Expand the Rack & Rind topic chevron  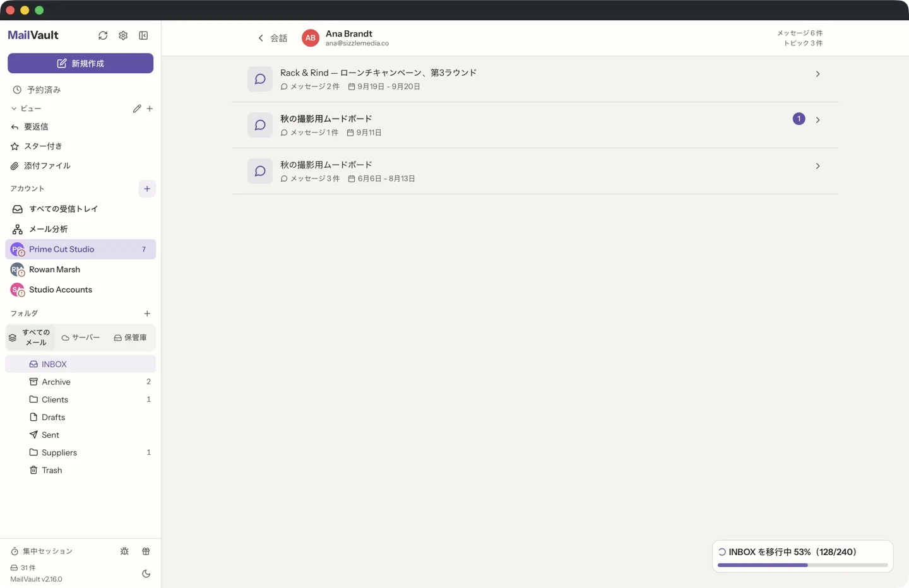[x=817, y=74]
